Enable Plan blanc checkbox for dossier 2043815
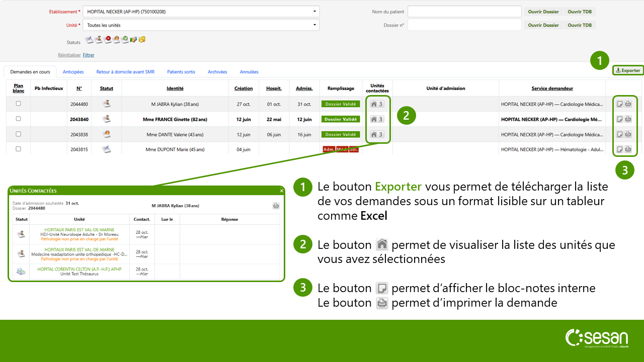 (x=19, y=149)
